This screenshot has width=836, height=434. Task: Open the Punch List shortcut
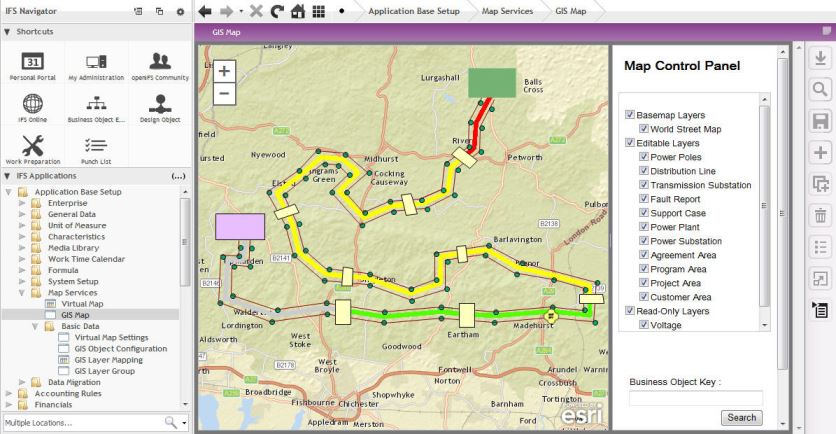point(96,150)
